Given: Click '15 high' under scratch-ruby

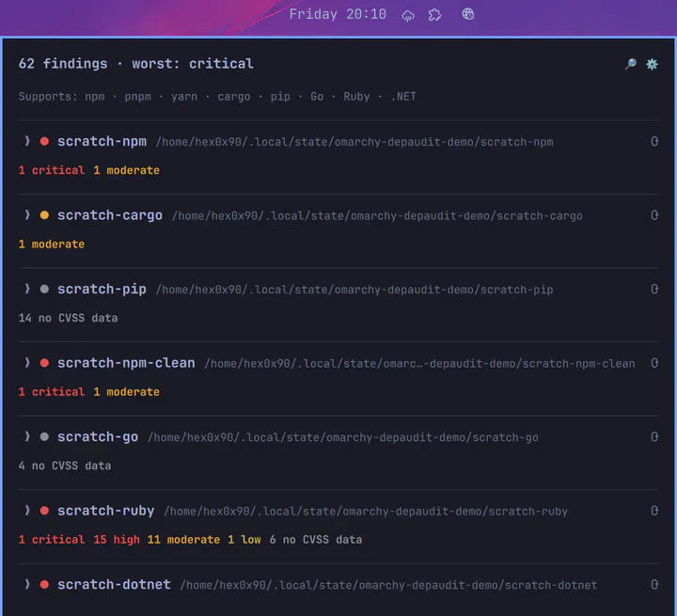Looking at the screenshot, I should click(x=117, y=540).
